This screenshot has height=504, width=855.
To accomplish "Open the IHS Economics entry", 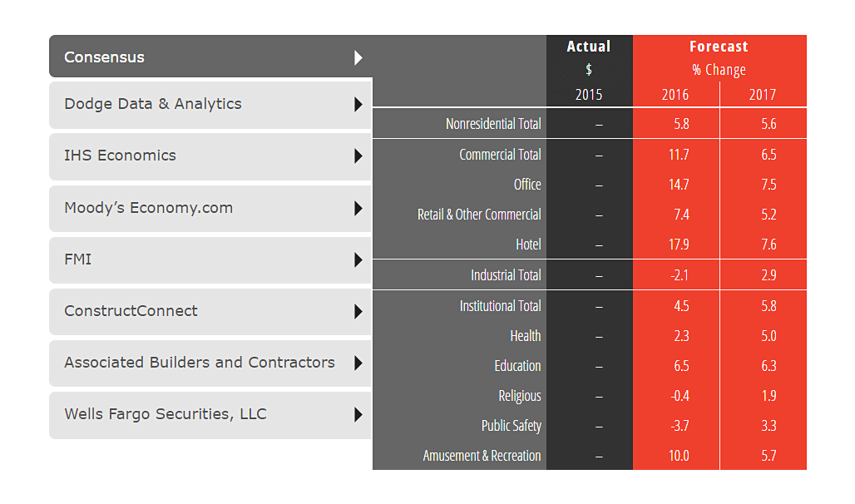I will tap(208, 156).
